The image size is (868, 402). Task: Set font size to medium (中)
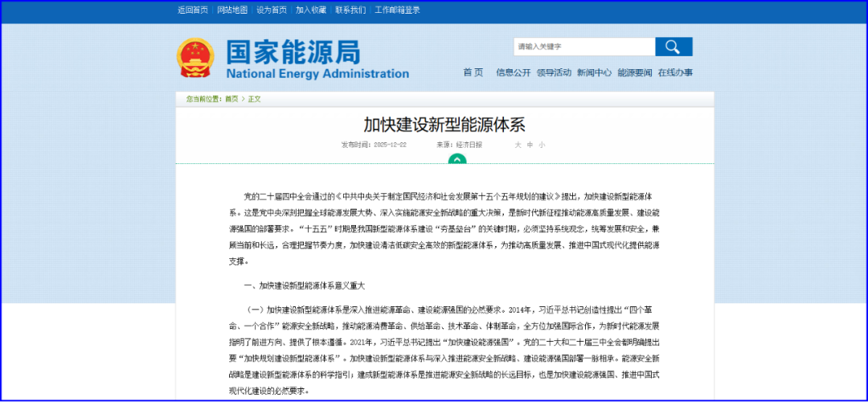pos(530,145)
